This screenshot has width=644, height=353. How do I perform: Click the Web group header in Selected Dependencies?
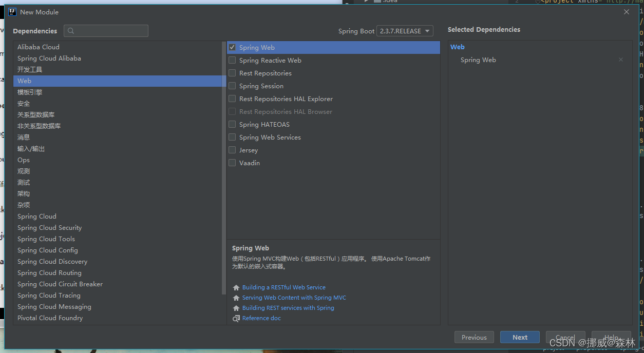(x=458, y=47)
